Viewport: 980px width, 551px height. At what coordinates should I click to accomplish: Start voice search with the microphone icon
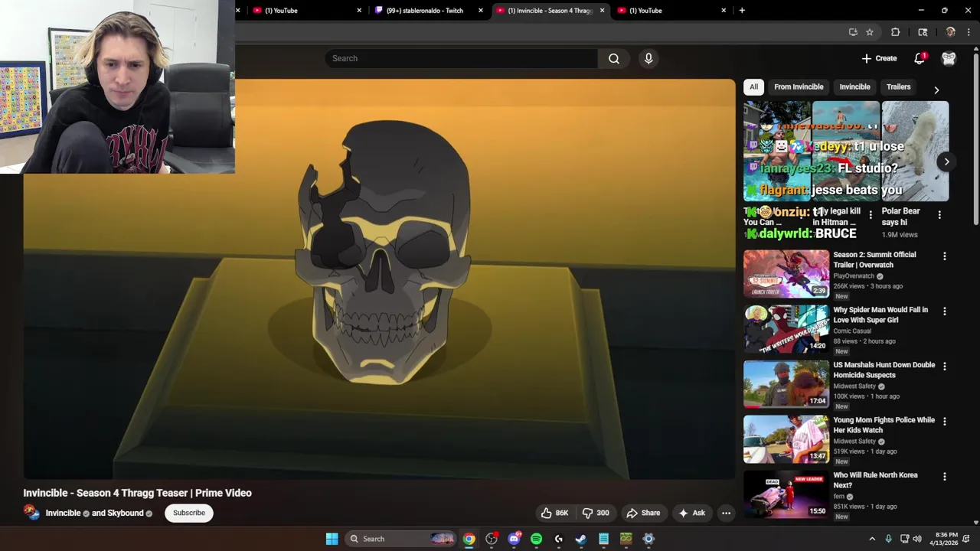pyautogui.click(x=648, y=58)
